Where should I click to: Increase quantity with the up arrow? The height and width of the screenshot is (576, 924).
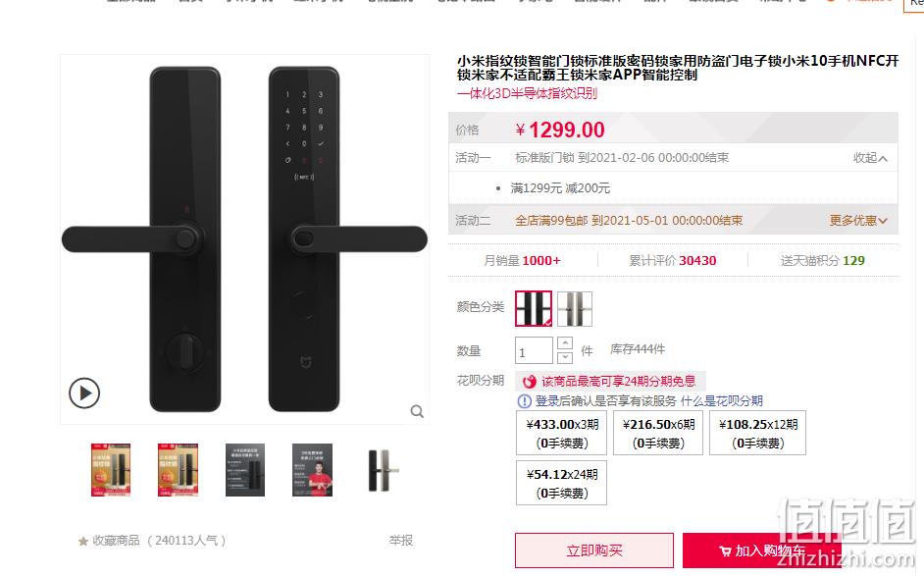(x=565, y=343)
